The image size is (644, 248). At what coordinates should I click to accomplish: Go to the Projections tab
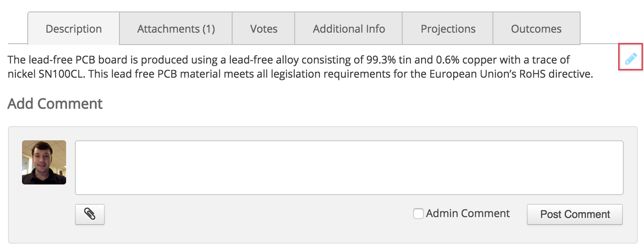(448, 29)
